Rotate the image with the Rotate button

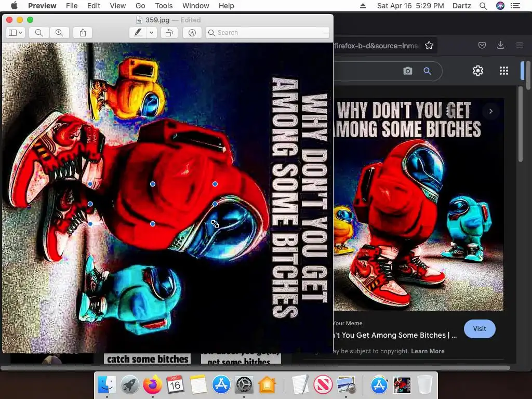click(169, 33)
